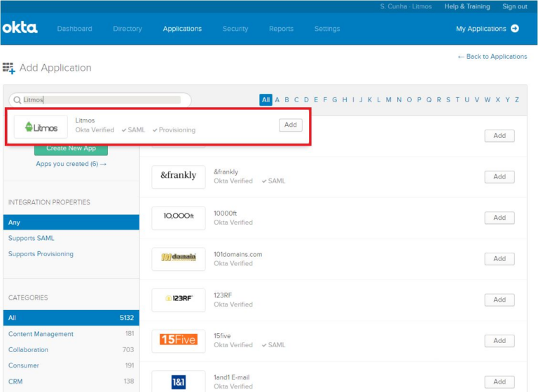
Task: Filter apps by letter C
Action: 296,100
